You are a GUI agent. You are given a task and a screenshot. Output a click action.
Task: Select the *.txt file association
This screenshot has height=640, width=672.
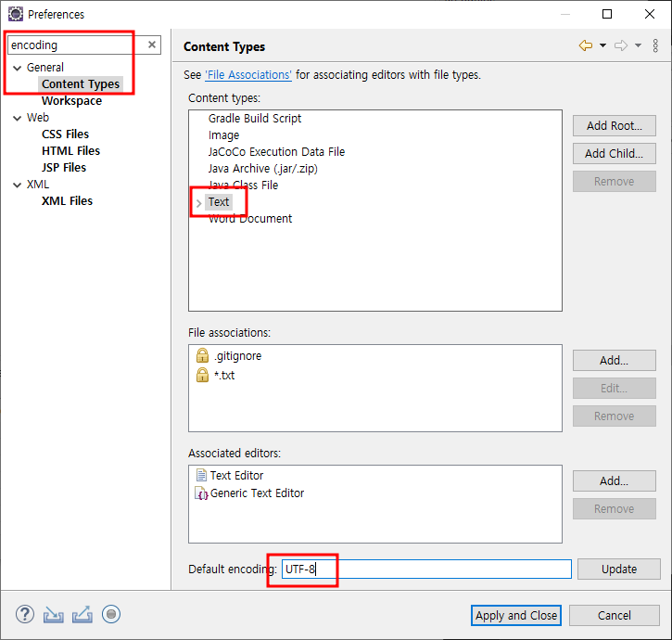coord(224,376)
